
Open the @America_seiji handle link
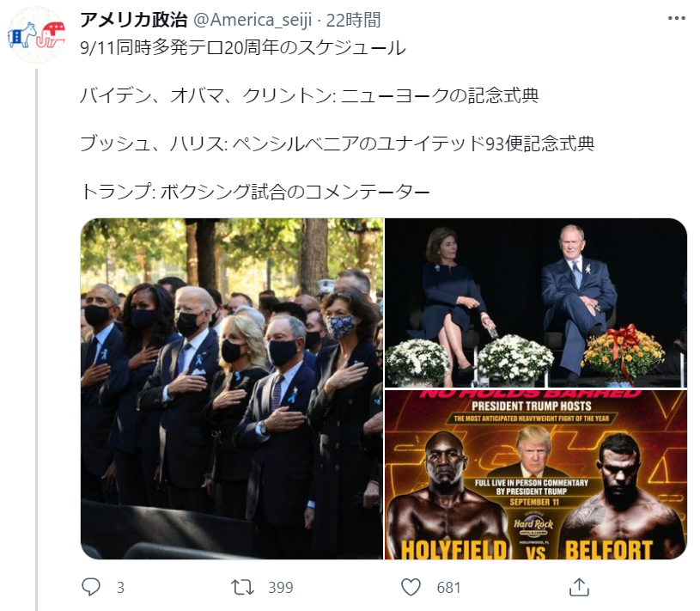[253, 20]
